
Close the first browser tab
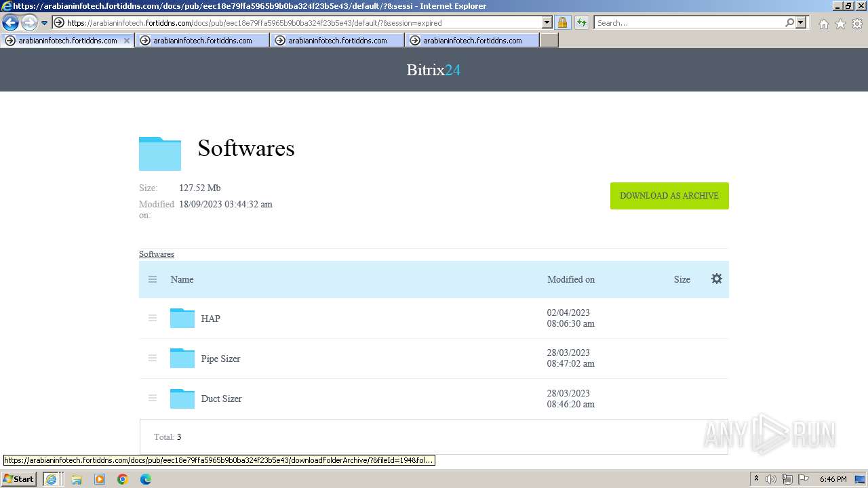(x=126, y=41)
